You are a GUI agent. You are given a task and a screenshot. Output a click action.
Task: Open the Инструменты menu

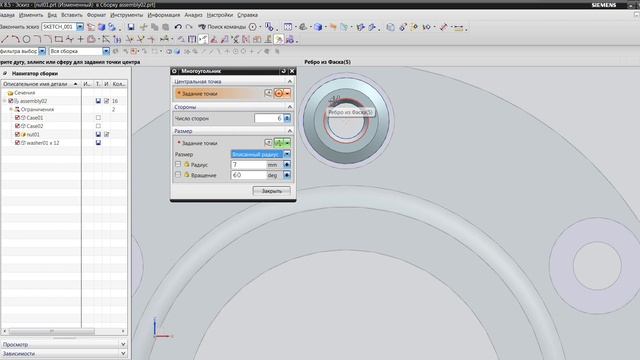(127, 15)
